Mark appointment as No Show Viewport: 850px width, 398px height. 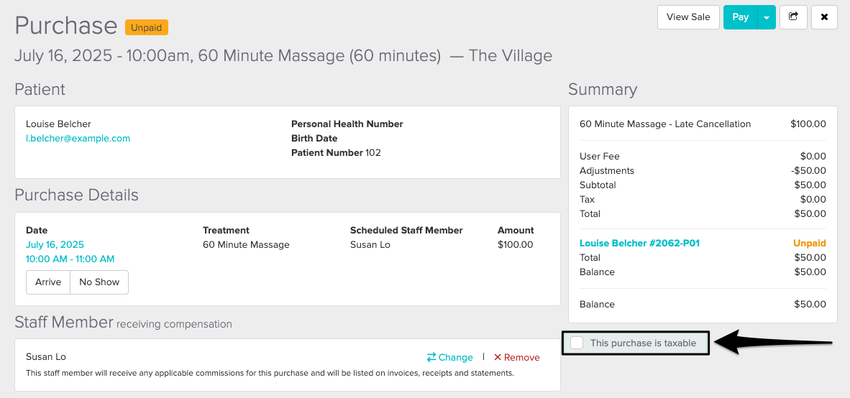coord(99,282)
